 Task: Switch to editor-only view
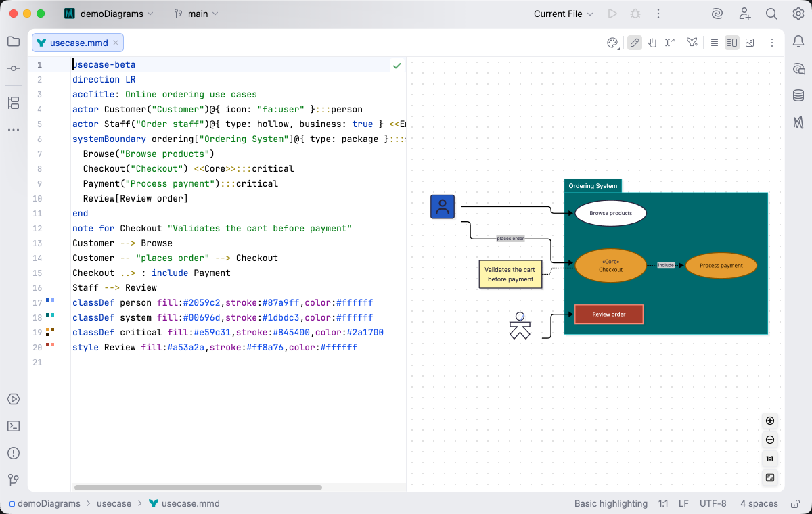tap(715, 43)
